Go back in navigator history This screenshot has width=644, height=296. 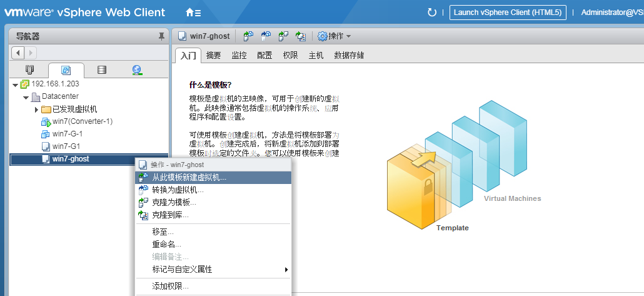click(18, 53)
